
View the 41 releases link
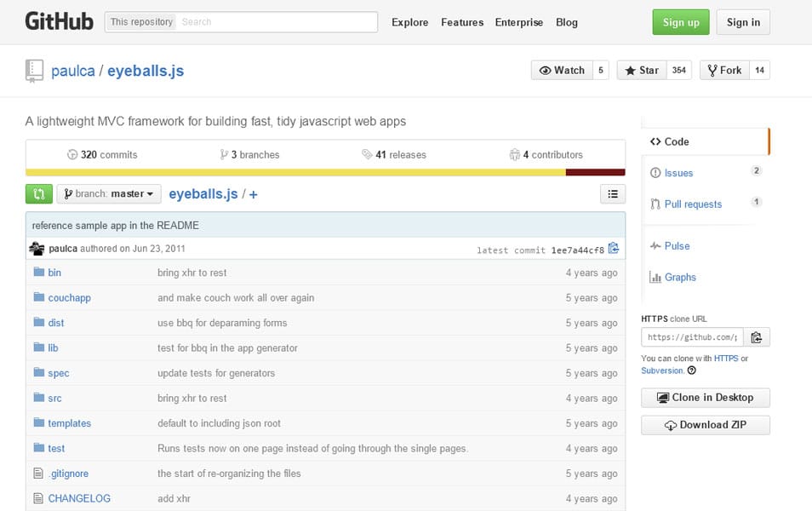[x=393, y=154]
